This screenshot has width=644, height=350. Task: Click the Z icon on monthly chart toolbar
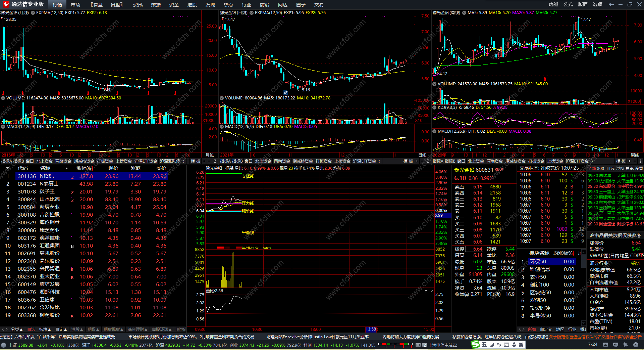215,161
